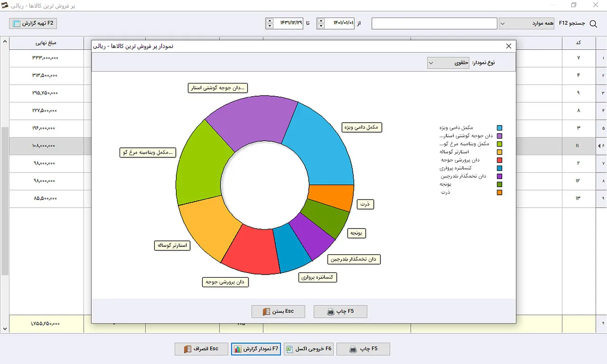Click the F2 تهیه گزارش button

click(x=33, y=23)
